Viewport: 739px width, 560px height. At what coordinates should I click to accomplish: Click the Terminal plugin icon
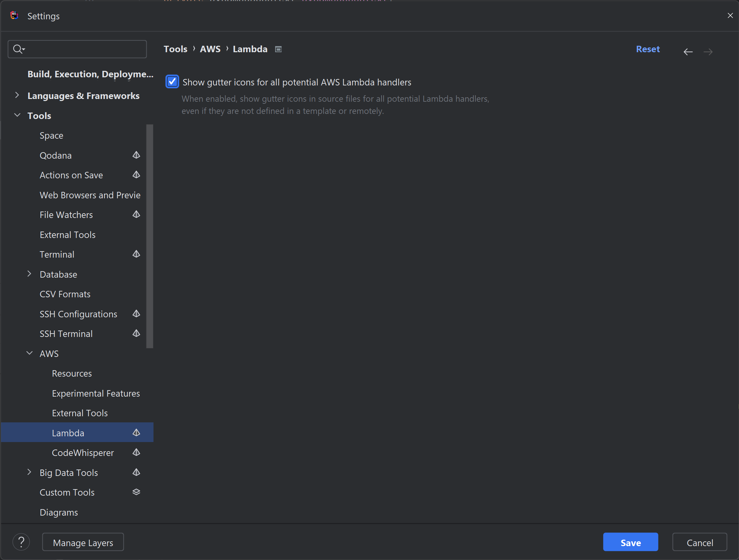click(x=137, y=254)
